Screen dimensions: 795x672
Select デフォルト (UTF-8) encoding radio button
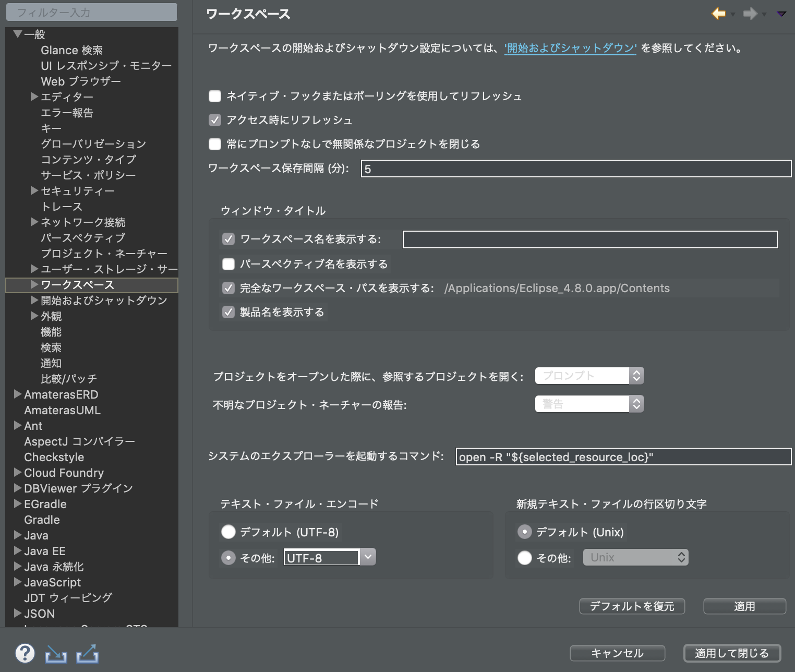228,532
